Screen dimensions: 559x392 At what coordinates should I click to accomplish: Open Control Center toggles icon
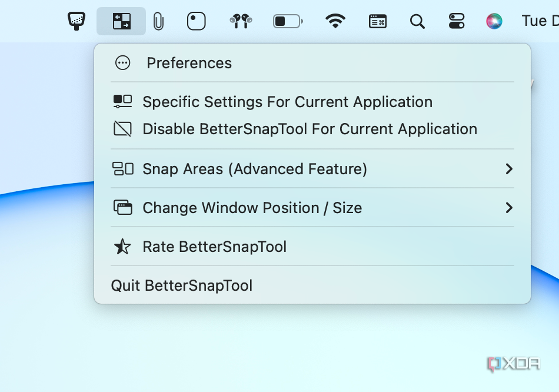point(457,21)
